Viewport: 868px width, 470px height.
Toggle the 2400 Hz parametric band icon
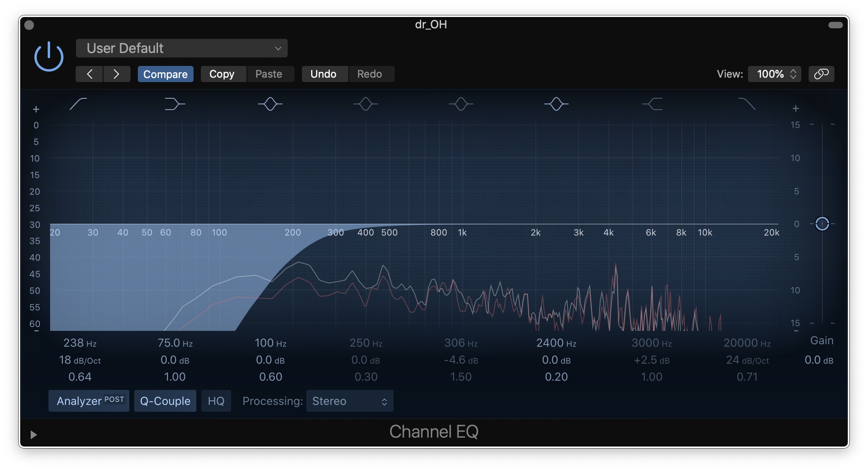(x=556, y=104)
